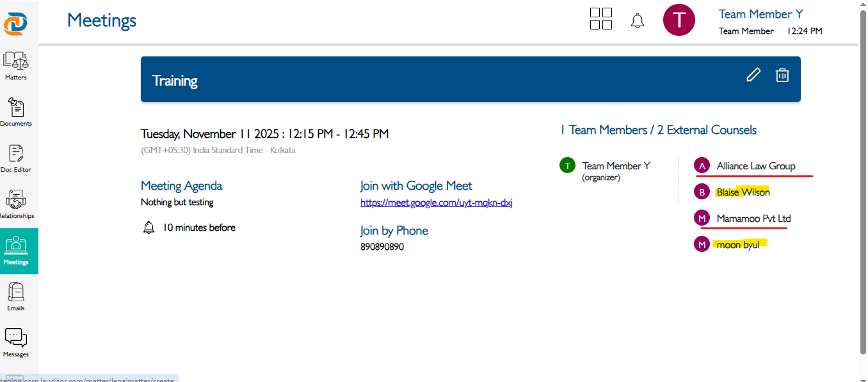
Task: Click the vertical page scrollbar
Action: [862, 179]
